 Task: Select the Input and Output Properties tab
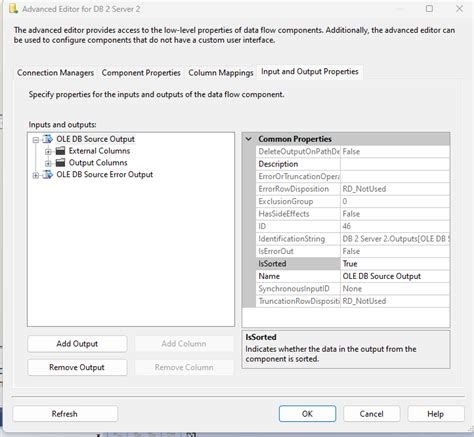point(310,72)
